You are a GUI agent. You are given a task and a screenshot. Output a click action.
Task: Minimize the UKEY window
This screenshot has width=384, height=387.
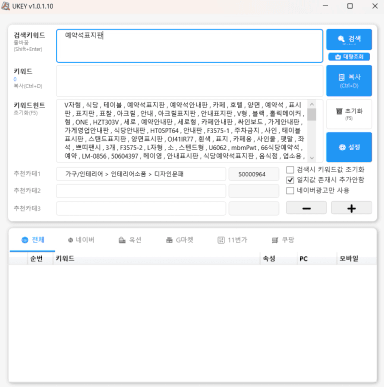tap(326, 6)
